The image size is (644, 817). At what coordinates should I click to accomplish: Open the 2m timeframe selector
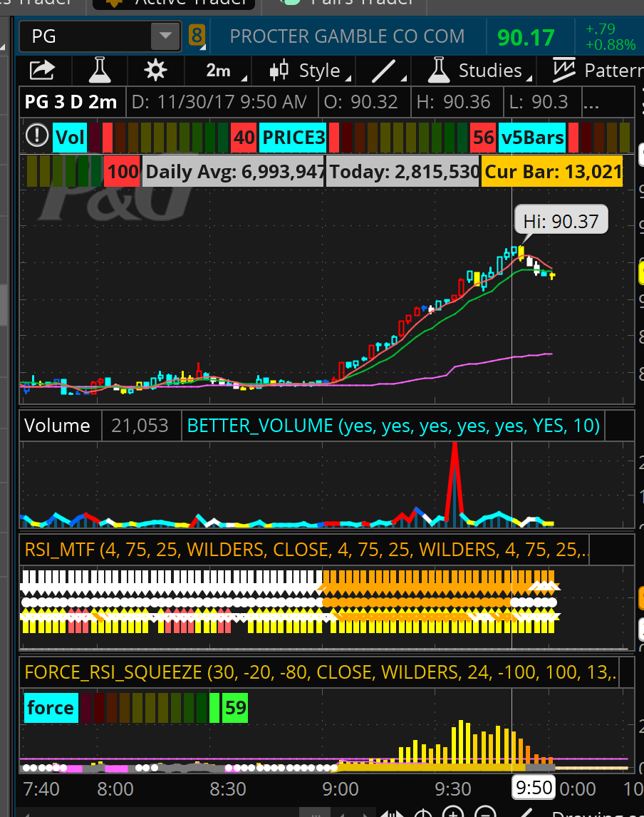(226, 71)
